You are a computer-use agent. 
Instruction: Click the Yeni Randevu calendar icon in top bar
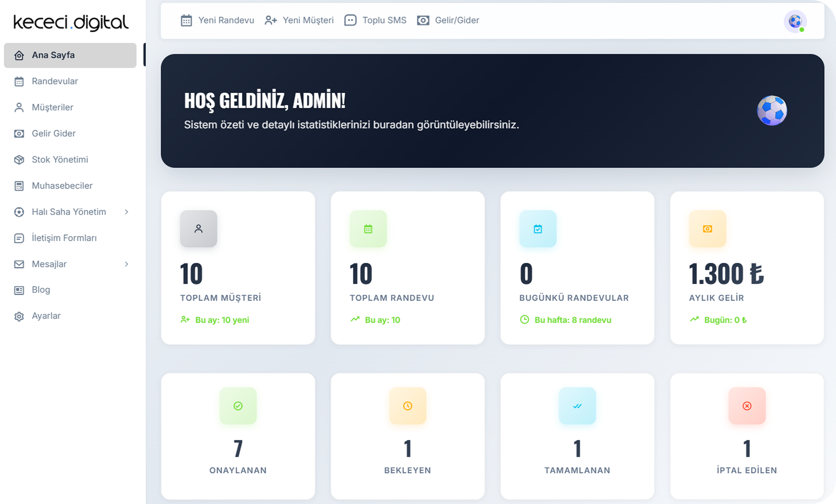186,20
